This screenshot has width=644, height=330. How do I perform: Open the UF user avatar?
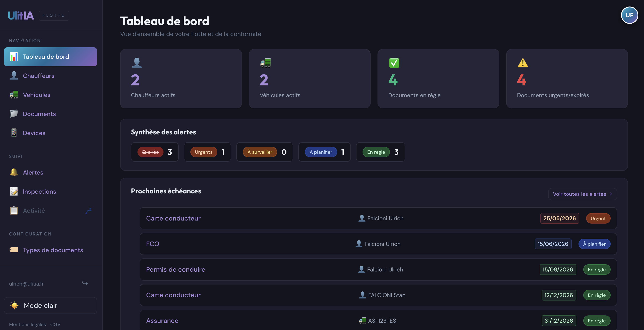pyautogui.click(x=629, y=15)
